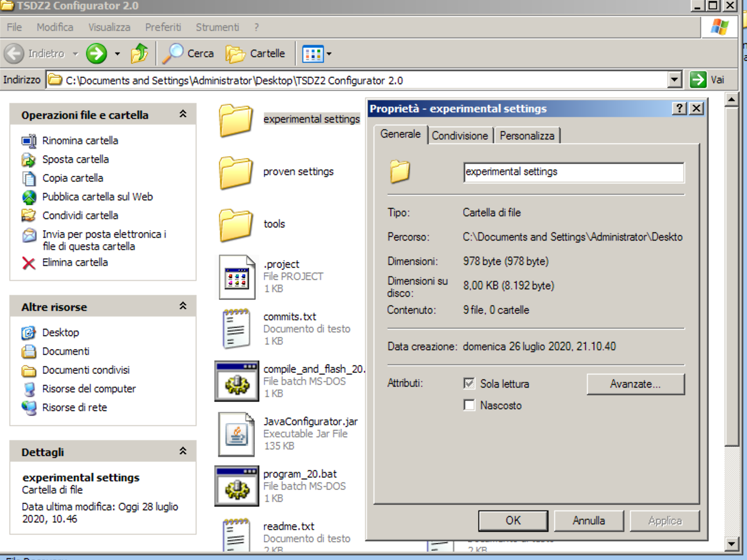Click the dialog's ? help button
Viewport: 747px width, 560px height.
tap(680, 109)
